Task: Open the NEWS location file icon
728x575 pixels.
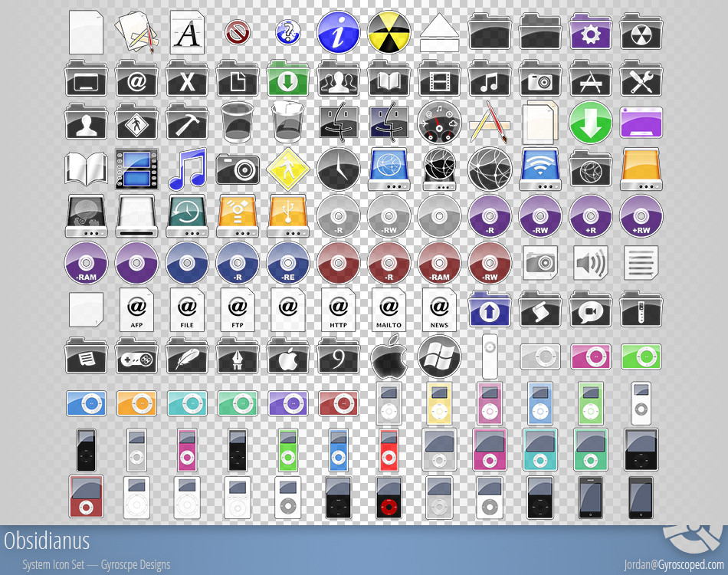Action: (439, 309)
